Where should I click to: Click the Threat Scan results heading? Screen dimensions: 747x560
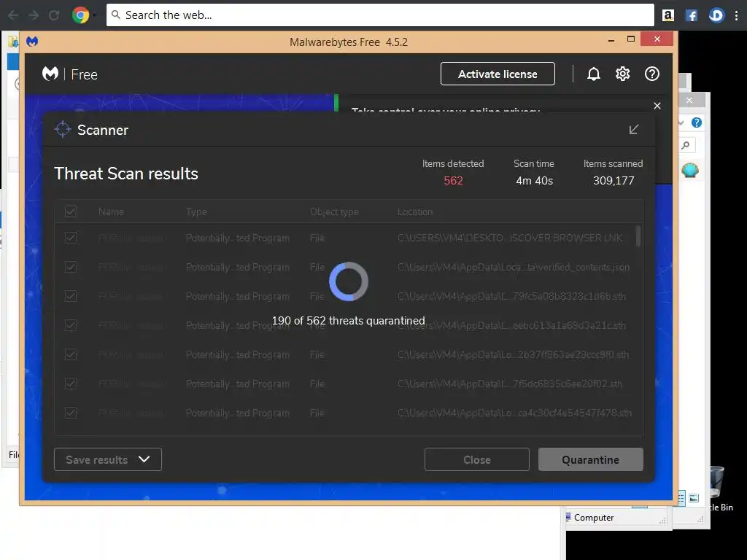126,174
